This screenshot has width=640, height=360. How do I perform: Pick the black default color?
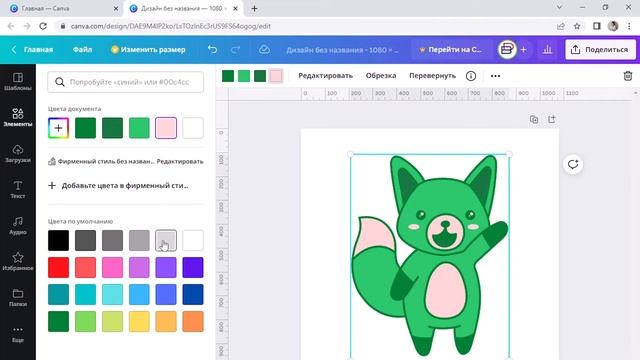click(58, 240)
